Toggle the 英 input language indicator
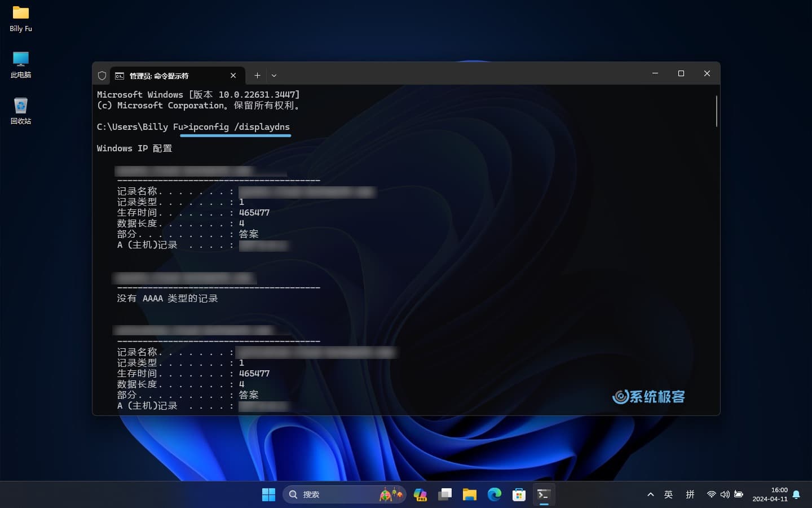 (x=669, y=494)
